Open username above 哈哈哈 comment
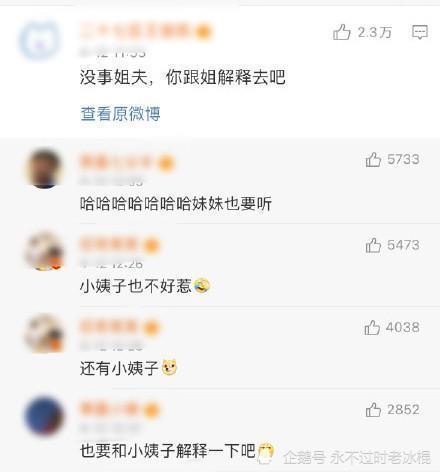 (127, 163)
